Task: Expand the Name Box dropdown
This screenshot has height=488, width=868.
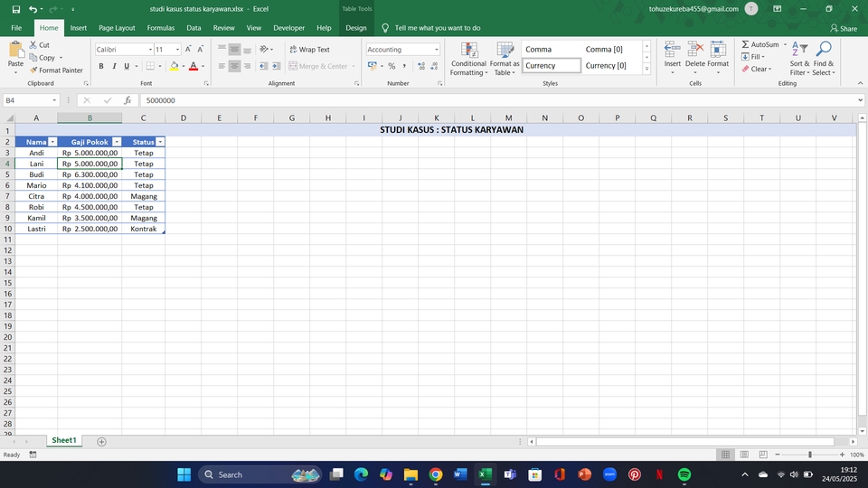Action: [x=54, y=100]
